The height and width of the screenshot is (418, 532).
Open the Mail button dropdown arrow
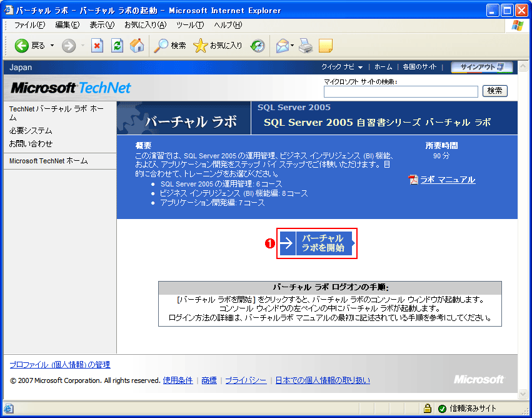(292, 46)
